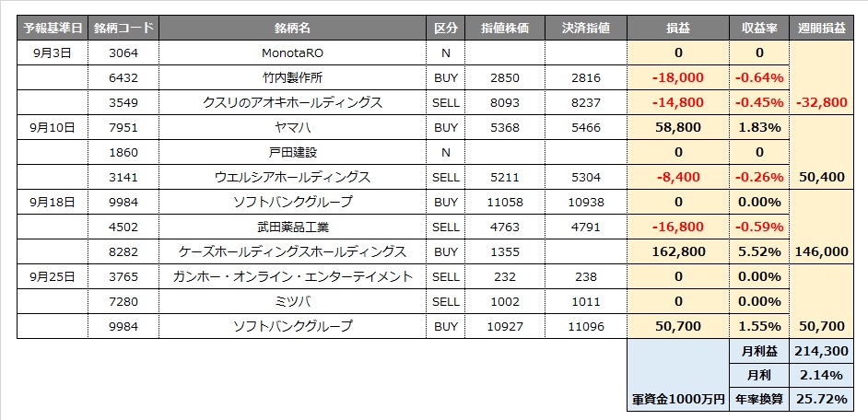Select the 竹内製作所 name cell
868x420 pixels.
(292, 77)
